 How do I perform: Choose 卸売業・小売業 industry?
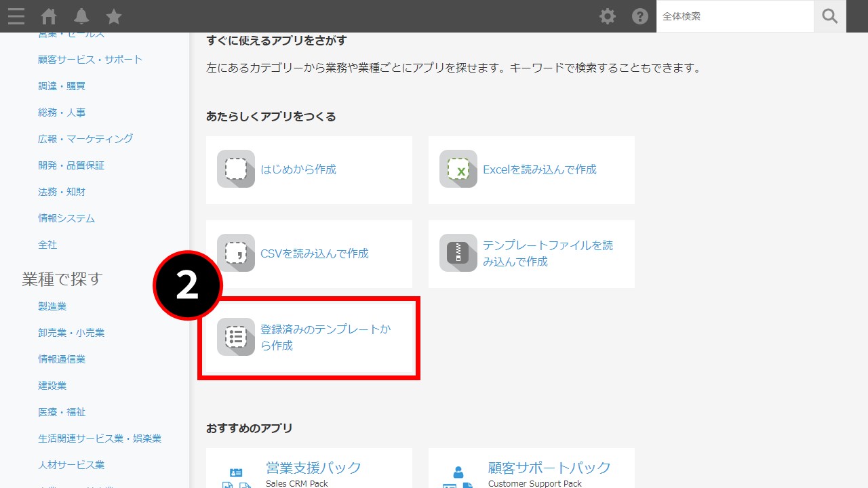[x=71, y=333]
